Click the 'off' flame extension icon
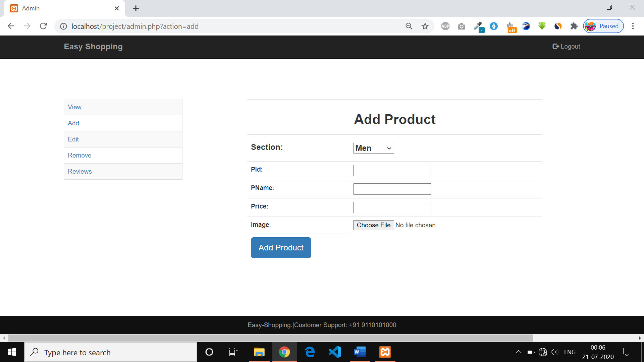Image resolution: width=644 pixels, height=362 pixels. (511, 26)
